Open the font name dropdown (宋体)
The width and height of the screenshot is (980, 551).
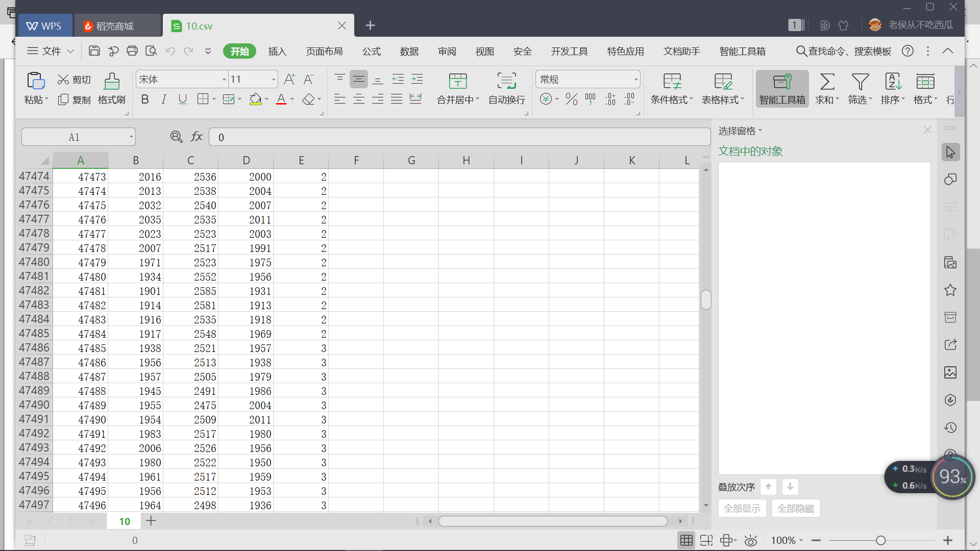click(224, 80)
